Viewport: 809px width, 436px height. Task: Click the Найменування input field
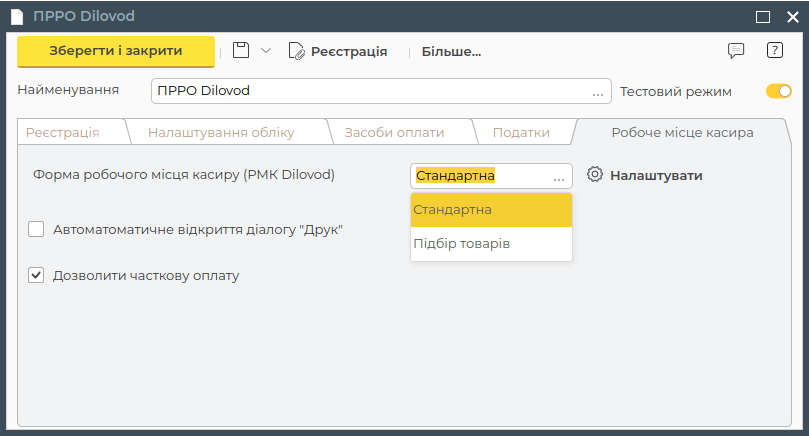pos(381,91)
